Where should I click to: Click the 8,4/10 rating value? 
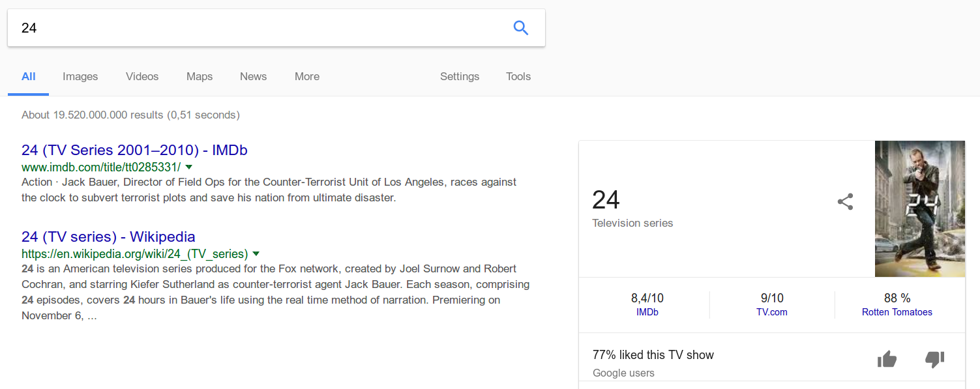click(x=647, y=298)
